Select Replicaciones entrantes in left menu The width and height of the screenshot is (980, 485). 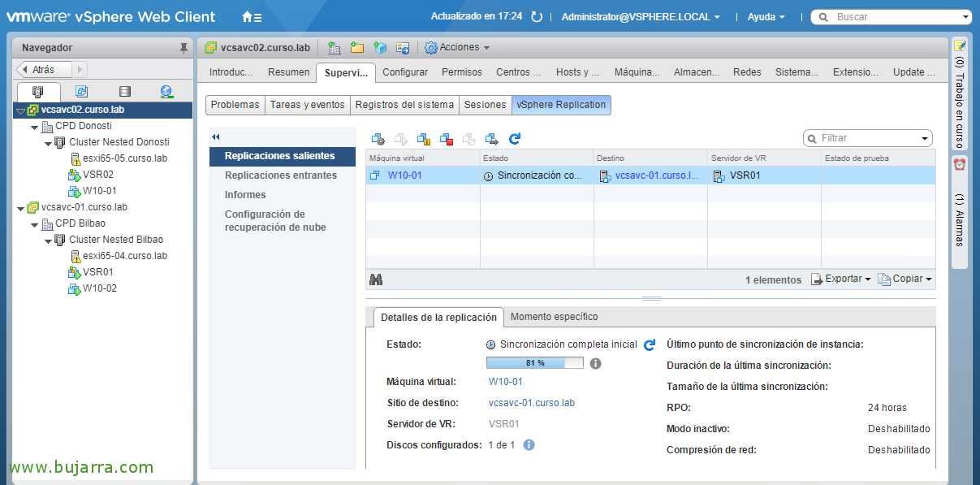pos(281,175)
